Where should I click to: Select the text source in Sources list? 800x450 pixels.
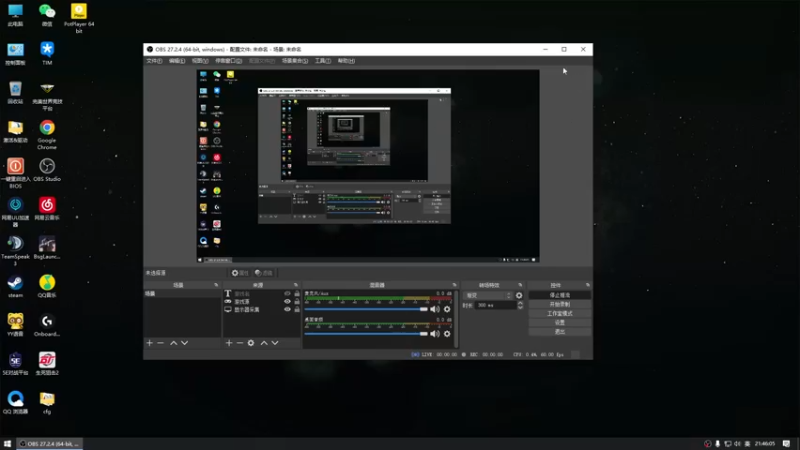[261, 294]
